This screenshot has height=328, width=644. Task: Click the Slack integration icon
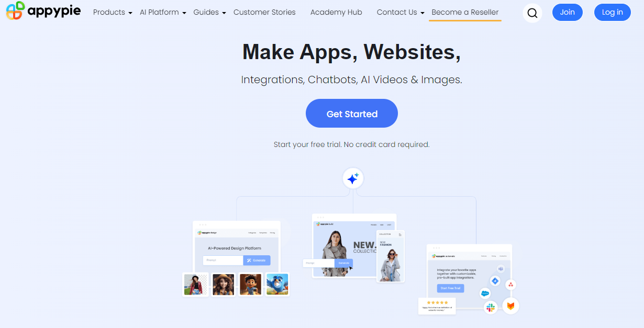click(491, 307)
